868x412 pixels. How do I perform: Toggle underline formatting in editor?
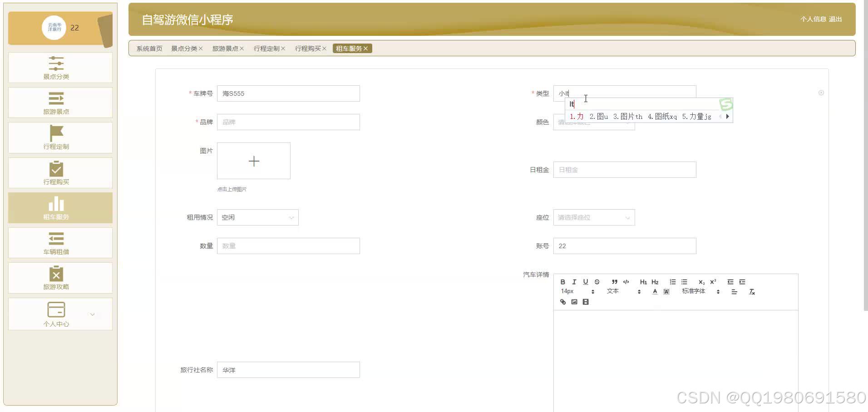(586, 282)
